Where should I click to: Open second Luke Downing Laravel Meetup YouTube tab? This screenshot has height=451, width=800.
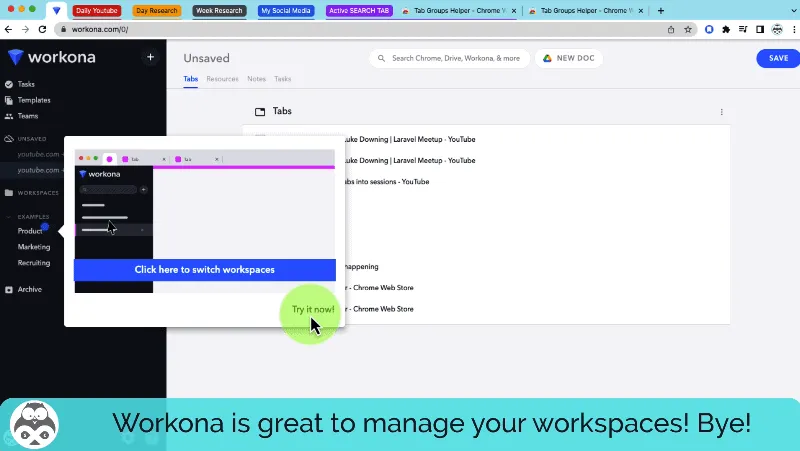click(410, 160)
